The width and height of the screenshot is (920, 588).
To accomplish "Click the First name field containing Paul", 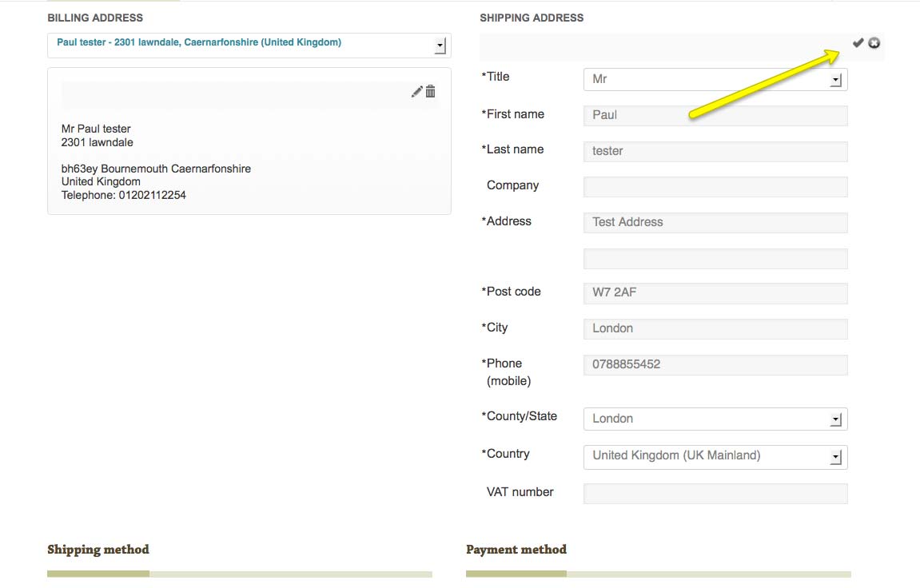I will tap(715, 116).
